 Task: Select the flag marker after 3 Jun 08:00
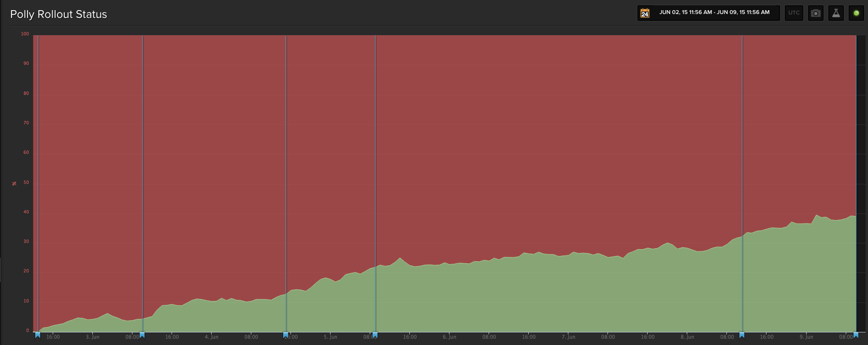click(x=142, y=335)
